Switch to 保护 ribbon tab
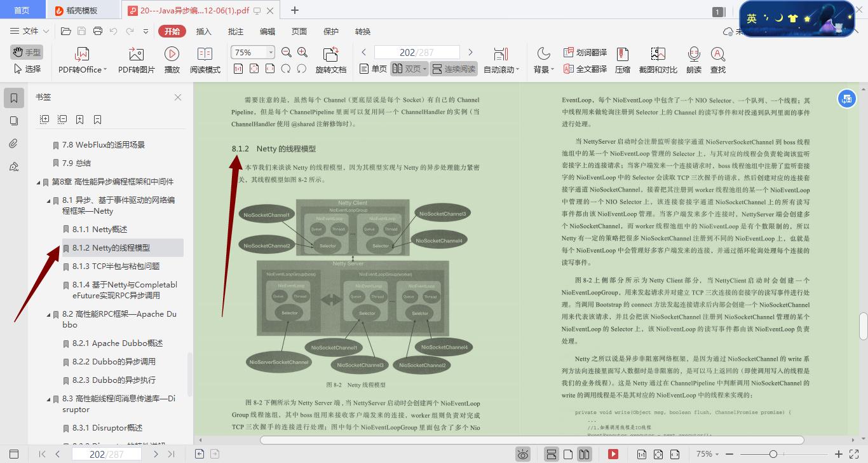This screenshot has height=463, width=868. tap(331, 31)
